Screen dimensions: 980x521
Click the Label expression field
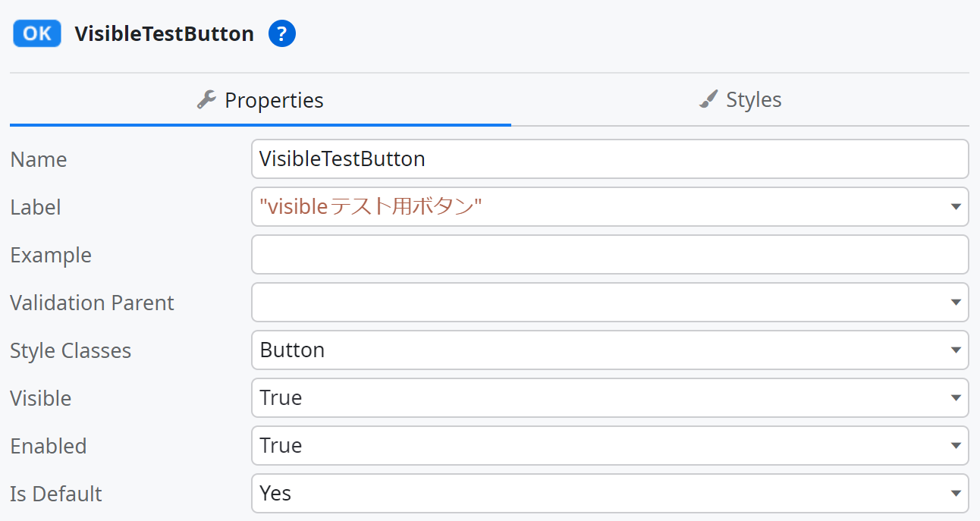(599, 207)
